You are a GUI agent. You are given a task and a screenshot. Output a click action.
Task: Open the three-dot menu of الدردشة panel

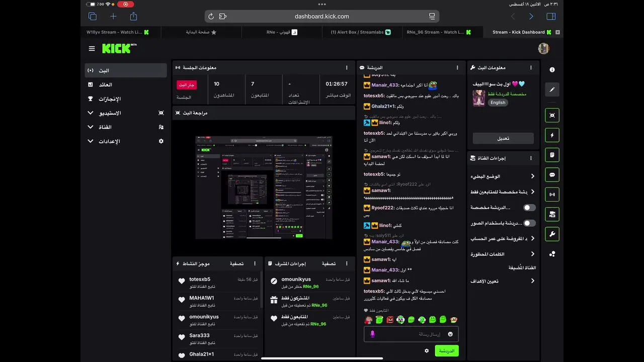tap(457, 67)
